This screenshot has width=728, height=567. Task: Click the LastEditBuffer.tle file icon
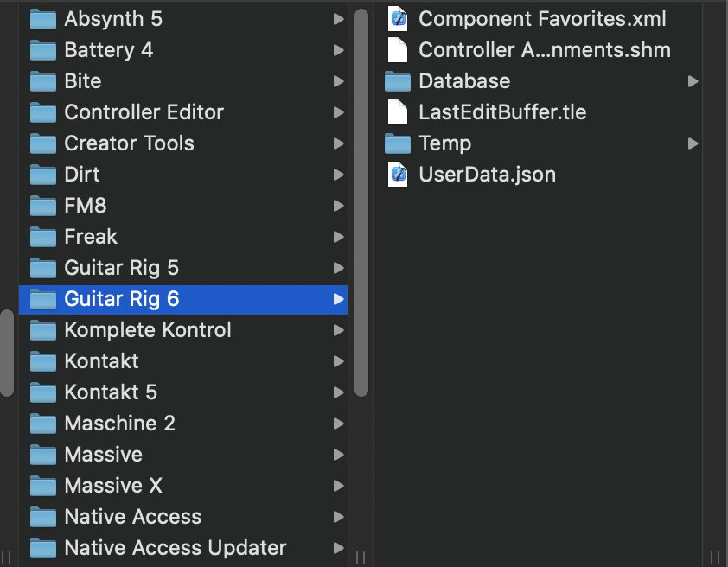pos(398,112)
